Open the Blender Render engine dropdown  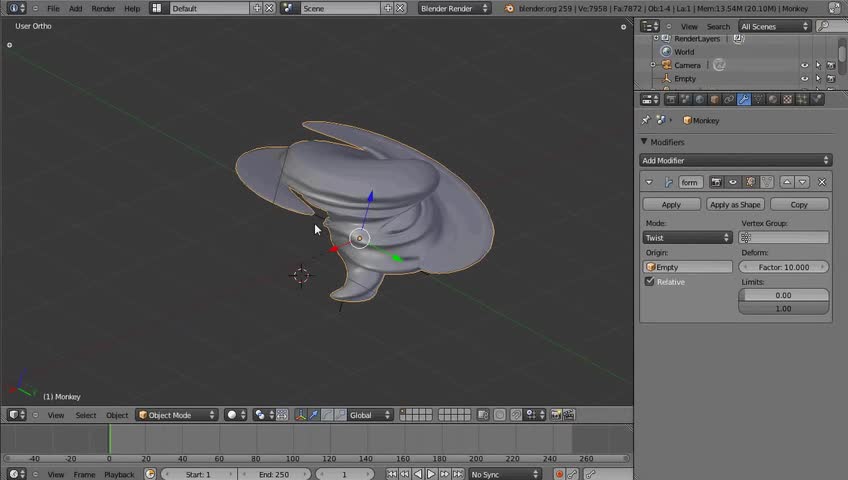[454, 8]
